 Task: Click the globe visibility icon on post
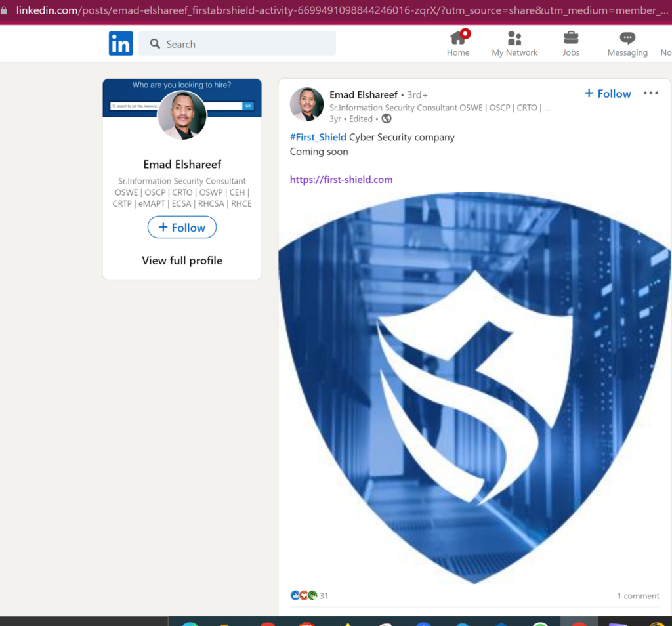pyautogui.click(x=387, y=119)
